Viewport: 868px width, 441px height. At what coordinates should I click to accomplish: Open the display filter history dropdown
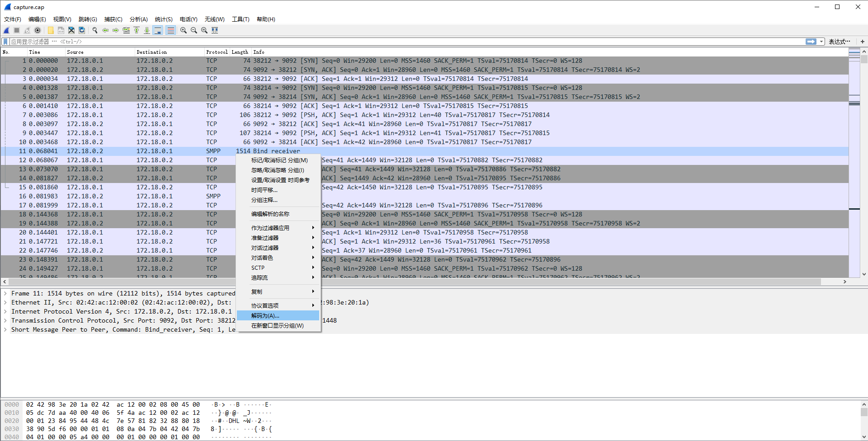(x=821, y=42)
